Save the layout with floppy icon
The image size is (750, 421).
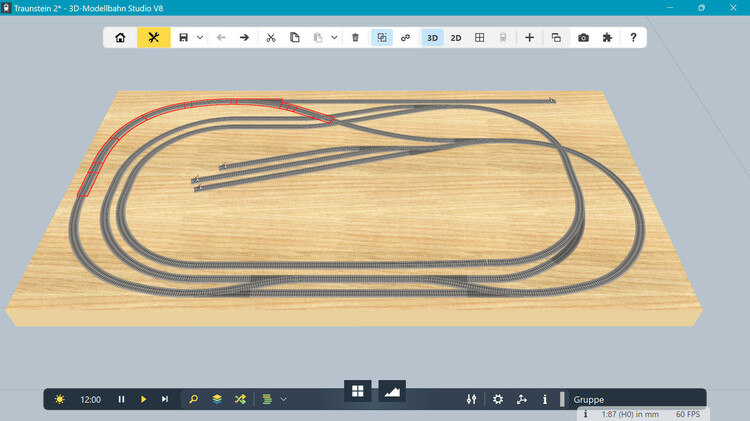click(183, 37)
